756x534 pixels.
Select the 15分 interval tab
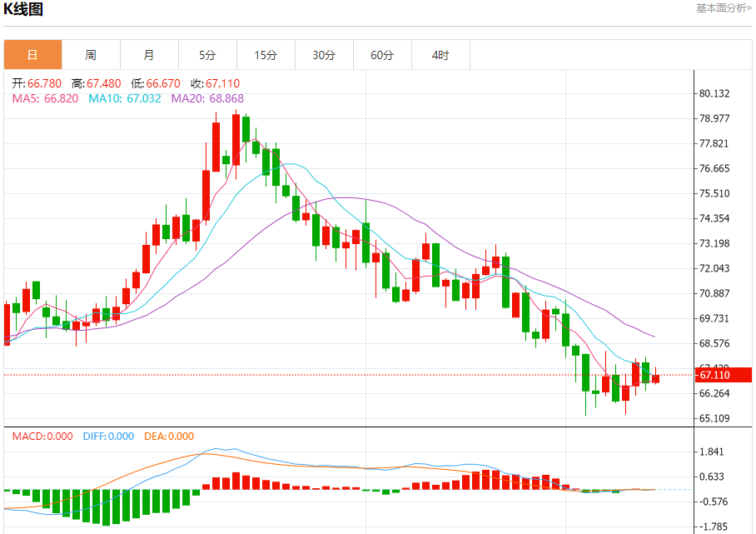pyautogui.click(x=266, y=55)
